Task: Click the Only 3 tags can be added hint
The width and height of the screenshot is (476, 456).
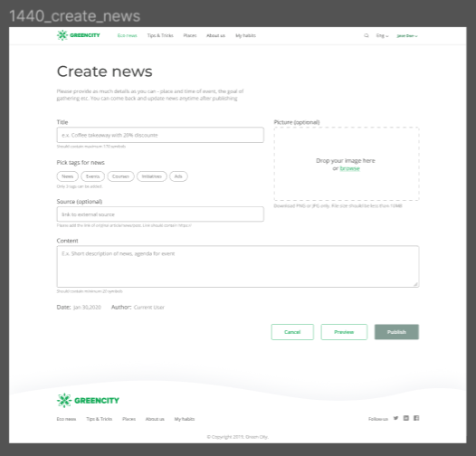Action: click(x=80, y=186)
